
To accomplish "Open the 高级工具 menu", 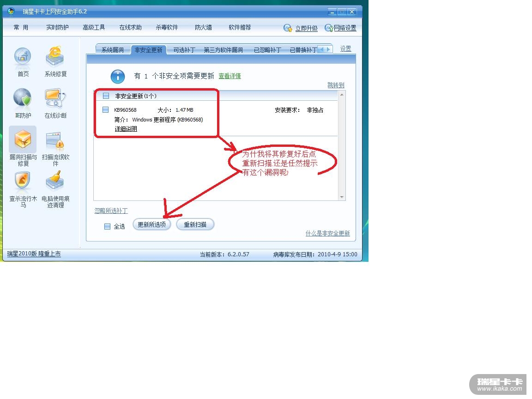I will tap(94, 28).
